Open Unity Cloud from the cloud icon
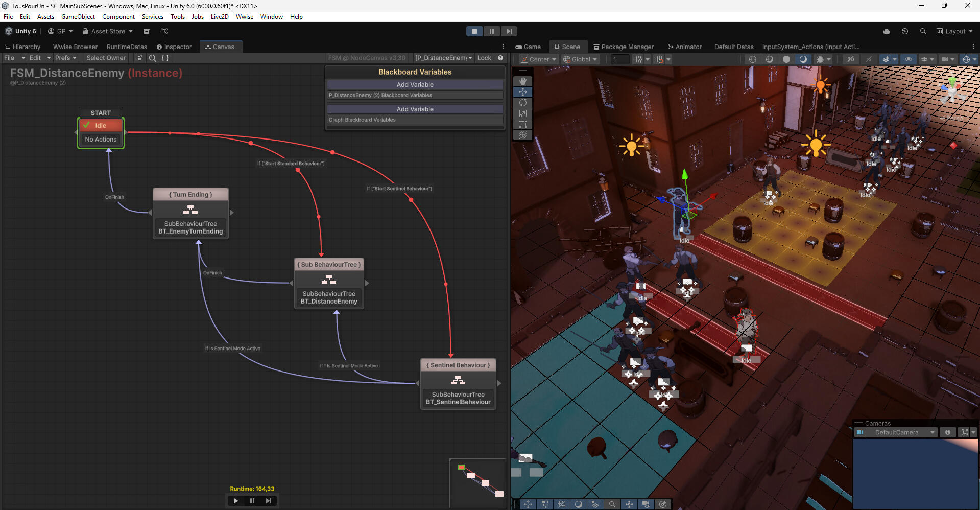The width and height of the screenshot is (980, 510). [x=886, y=31]
